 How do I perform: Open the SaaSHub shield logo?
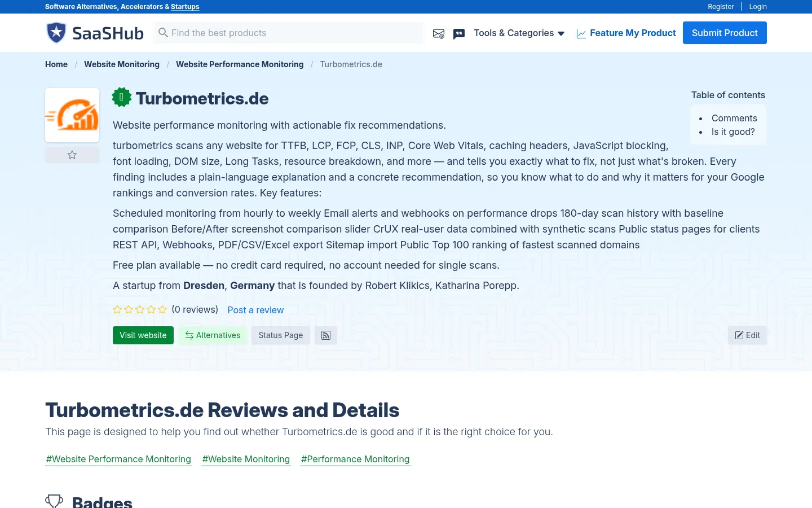56,33
